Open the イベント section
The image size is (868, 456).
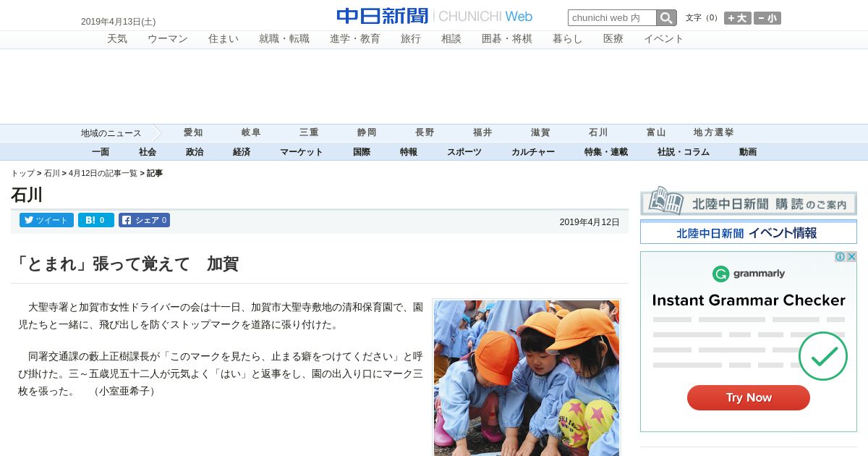pos(664,39)
